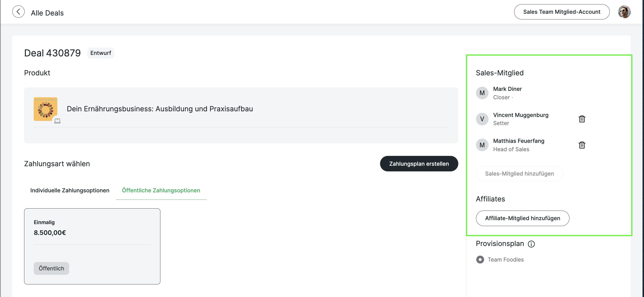The image size is (644, 297).
Task: Click the back arrow next to Alle Deals
Action: tap(18, 12)
